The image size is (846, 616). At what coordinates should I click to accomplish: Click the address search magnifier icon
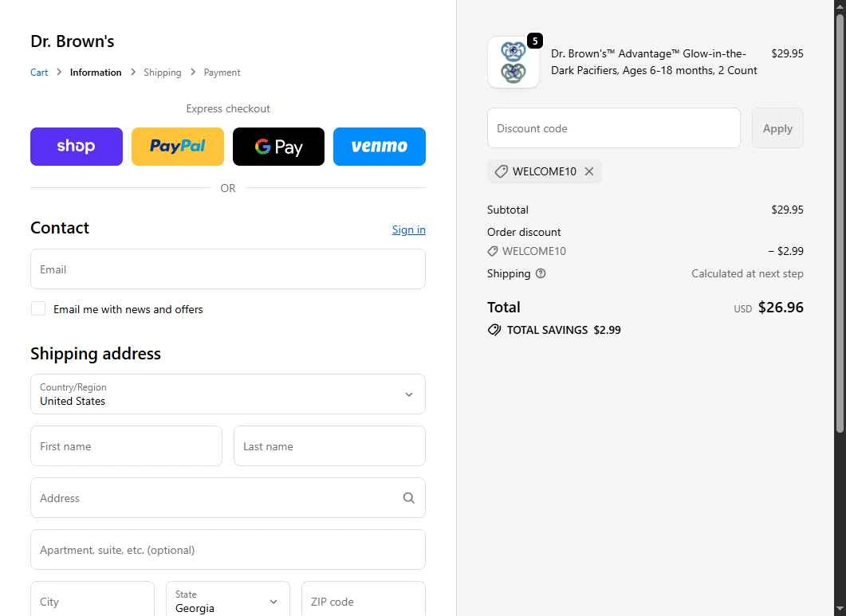[409, 498]
